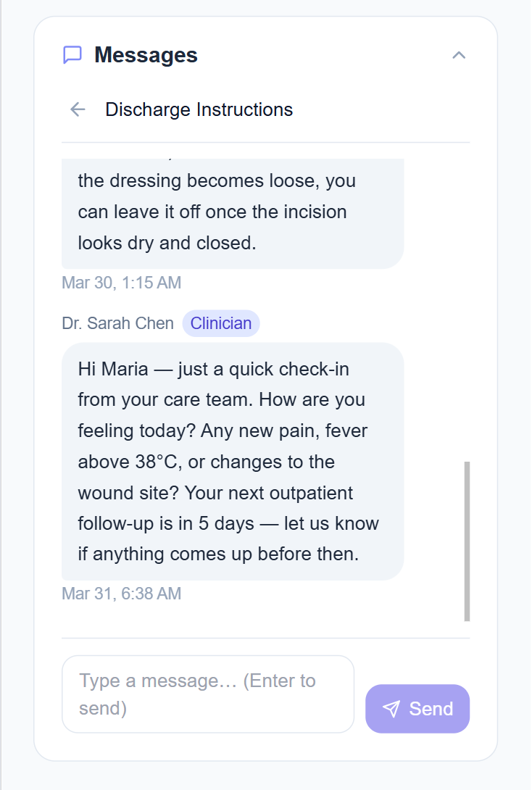Select the Mar 30, 1:15 AM timestamp
Screen dimensions: 532x790
121,283
